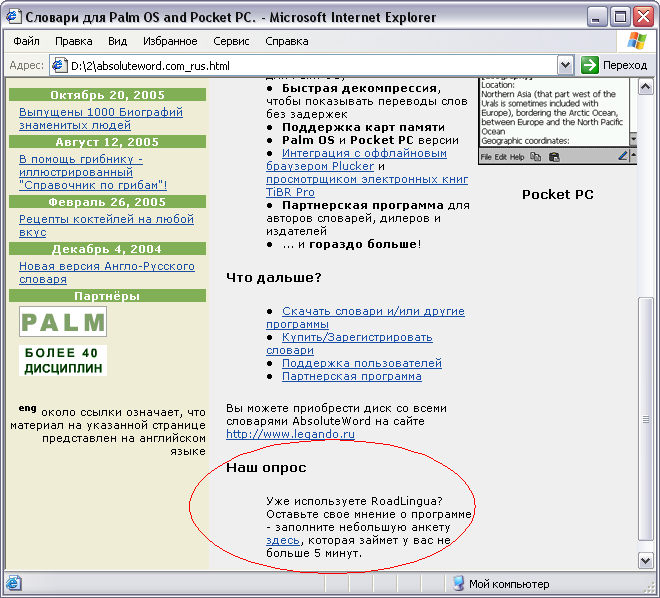
Task: Click the Партнёры heading
Action: tap(107, 296)
